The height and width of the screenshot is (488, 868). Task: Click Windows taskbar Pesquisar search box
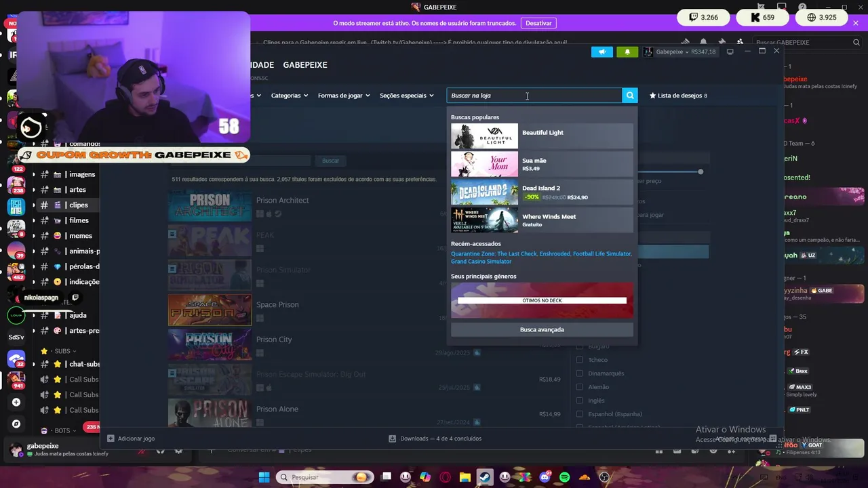[326, 477]
